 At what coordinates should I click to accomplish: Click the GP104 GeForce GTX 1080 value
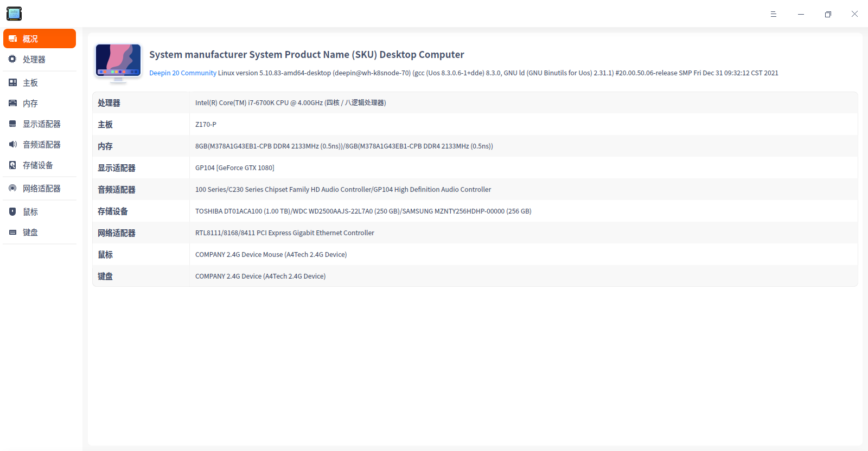point(235,168)
